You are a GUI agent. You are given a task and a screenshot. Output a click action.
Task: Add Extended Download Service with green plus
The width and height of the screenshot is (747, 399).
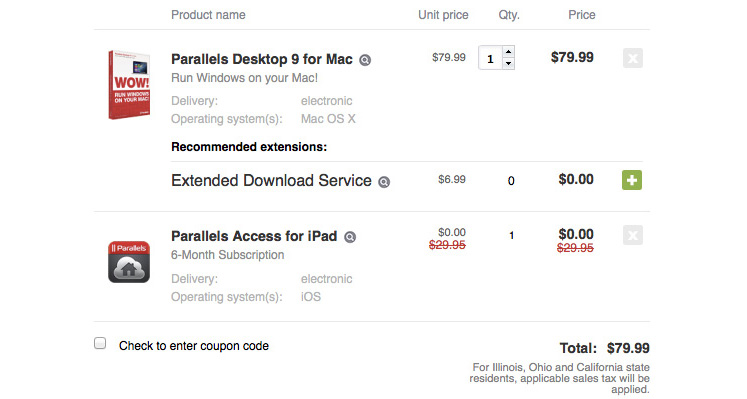coord(632,180)
